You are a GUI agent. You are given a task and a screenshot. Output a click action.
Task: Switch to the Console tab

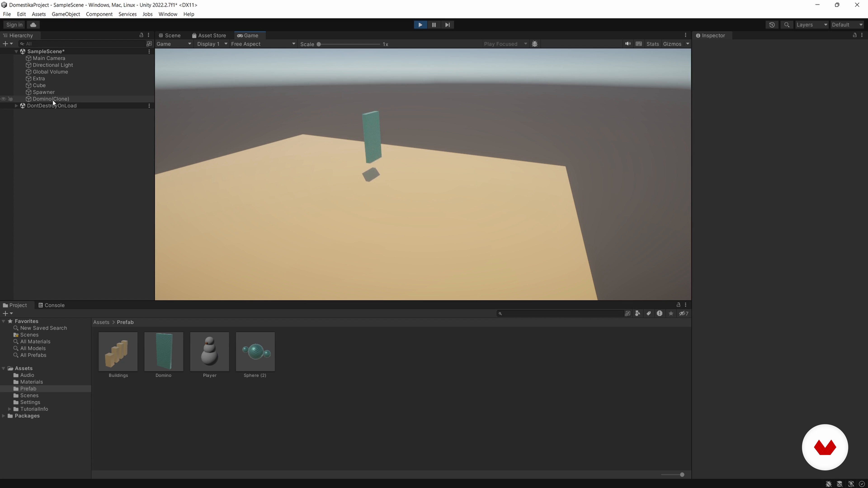(x=51, y=305)
